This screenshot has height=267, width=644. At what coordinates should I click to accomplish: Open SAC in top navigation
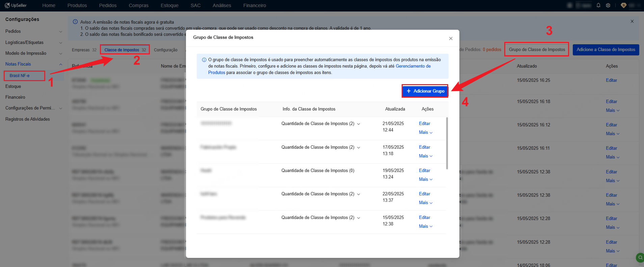[196, 5]
